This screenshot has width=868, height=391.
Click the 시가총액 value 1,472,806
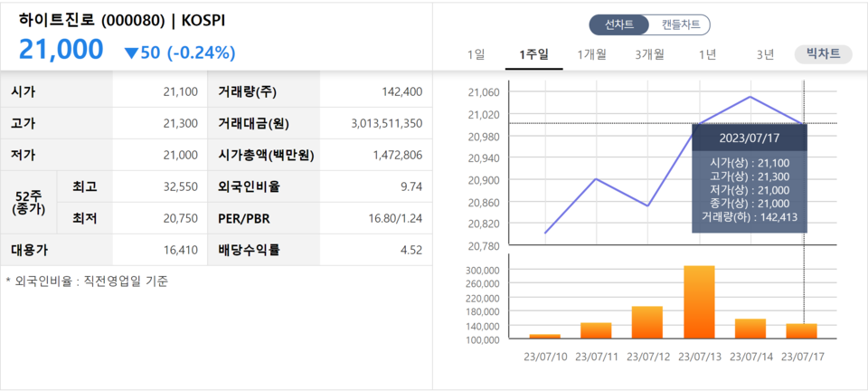[398, 155]
